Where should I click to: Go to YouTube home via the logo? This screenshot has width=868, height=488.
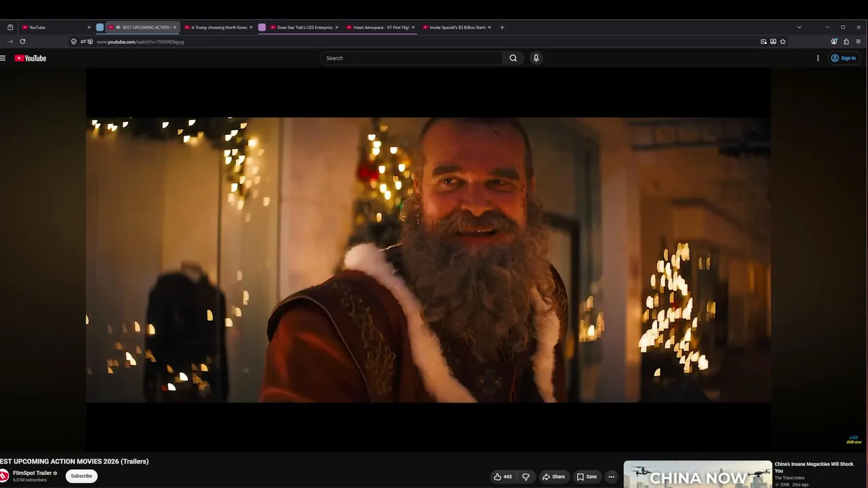[31, 58]
